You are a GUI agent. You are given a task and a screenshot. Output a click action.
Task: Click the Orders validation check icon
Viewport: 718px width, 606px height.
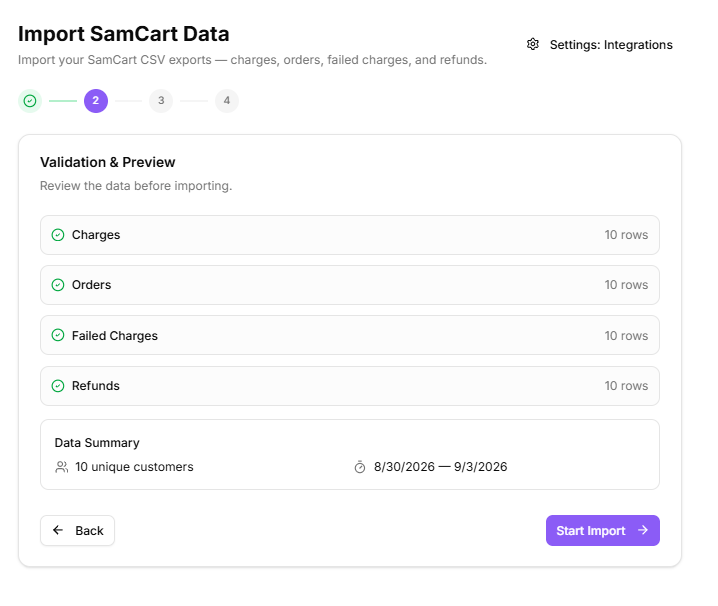pos(58,285)
